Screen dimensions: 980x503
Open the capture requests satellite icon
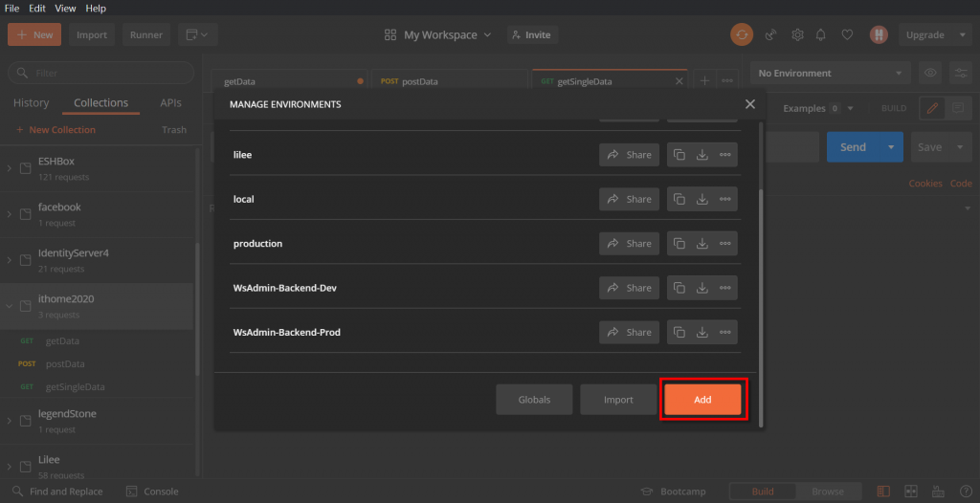[770, 35]
